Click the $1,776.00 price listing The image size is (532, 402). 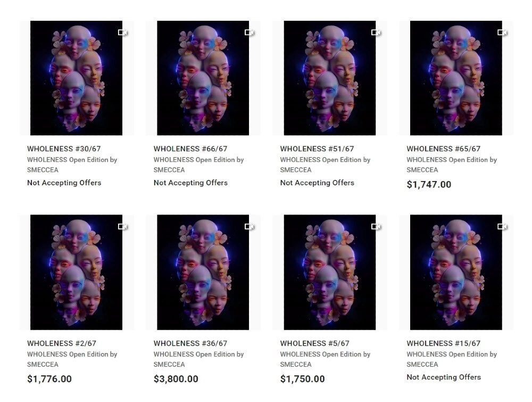49,379
